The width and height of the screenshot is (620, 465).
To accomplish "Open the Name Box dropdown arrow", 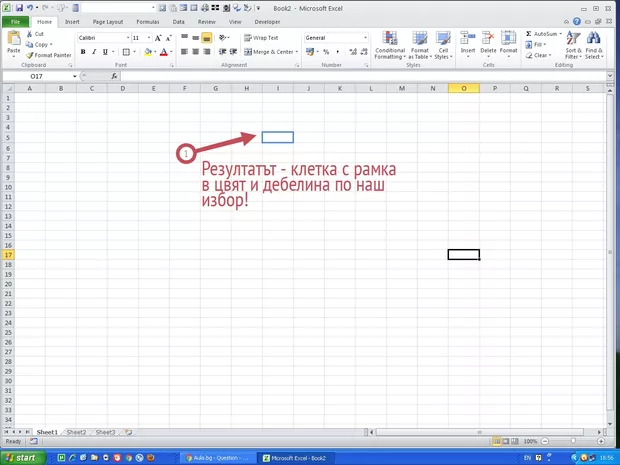I will coord(74,76).
